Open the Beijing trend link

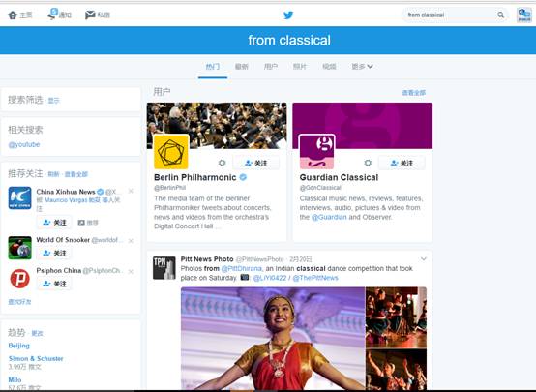[x=18, y=346]
